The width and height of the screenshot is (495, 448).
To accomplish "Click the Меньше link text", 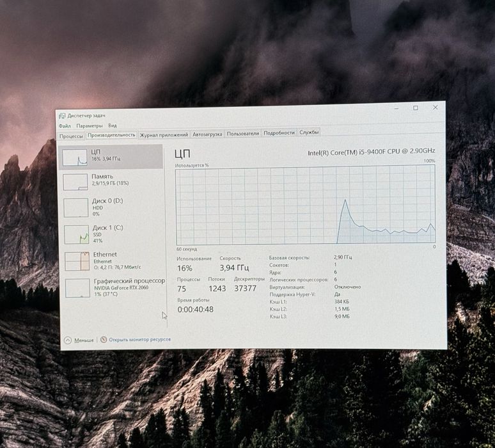I will pyautogui.click(x=84, y=340).
